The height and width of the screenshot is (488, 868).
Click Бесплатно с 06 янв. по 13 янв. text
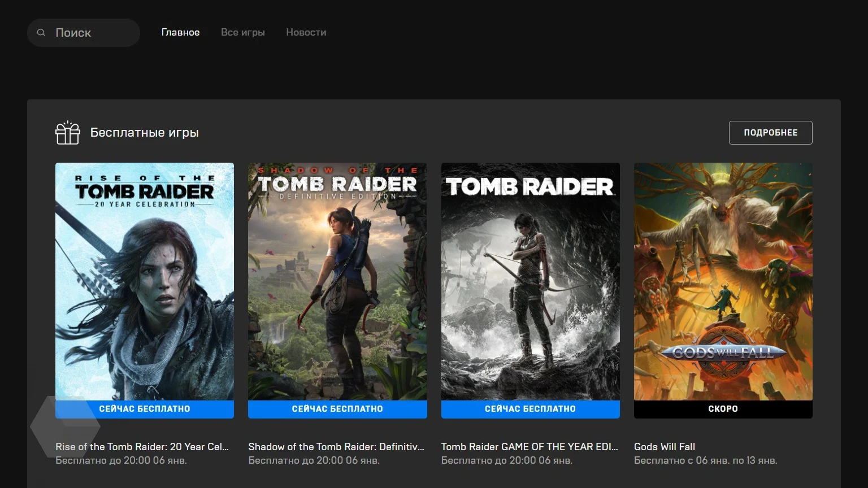coord(706,460)
